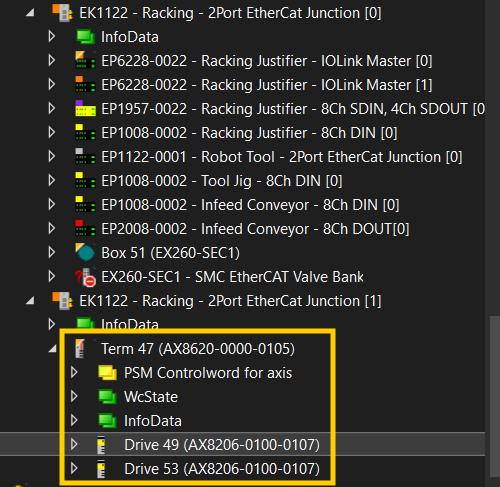Select EX260-SEC1 SMC EtherCAT Valve Bank entry
The height and width of the screenshot is (487, 500).
232,277
